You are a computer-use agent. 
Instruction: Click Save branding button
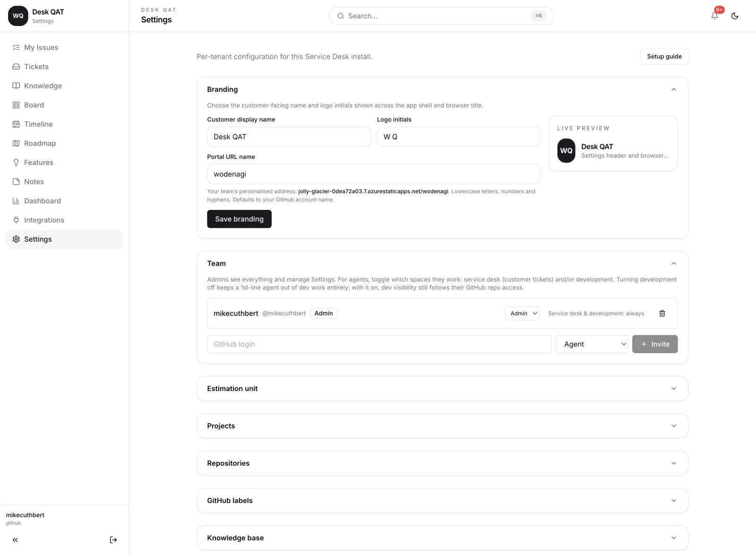pos(239,219)
